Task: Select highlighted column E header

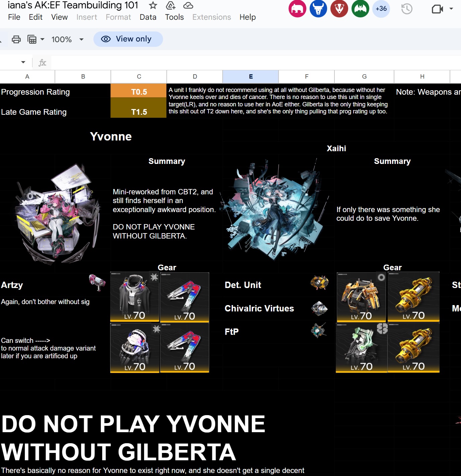Action: pyautogui.click(x=251, y=77)
